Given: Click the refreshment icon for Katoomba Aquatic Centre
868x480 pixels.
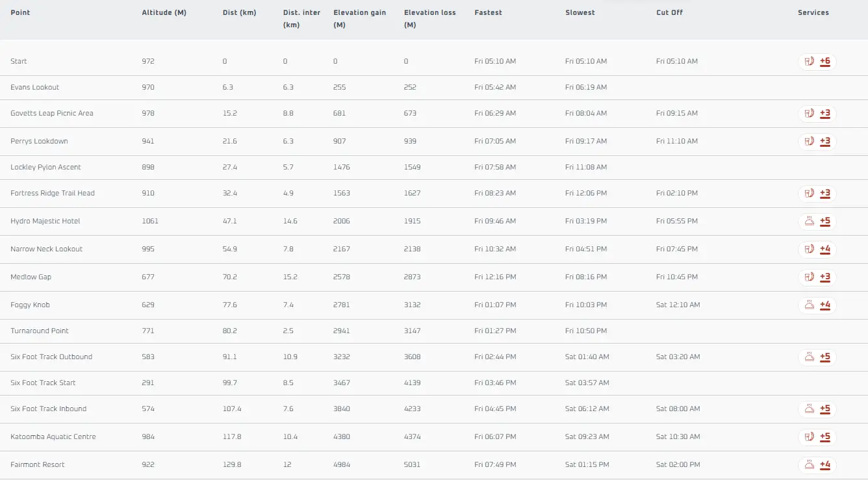Looking at the screenshot, I should tap(810, 436).
